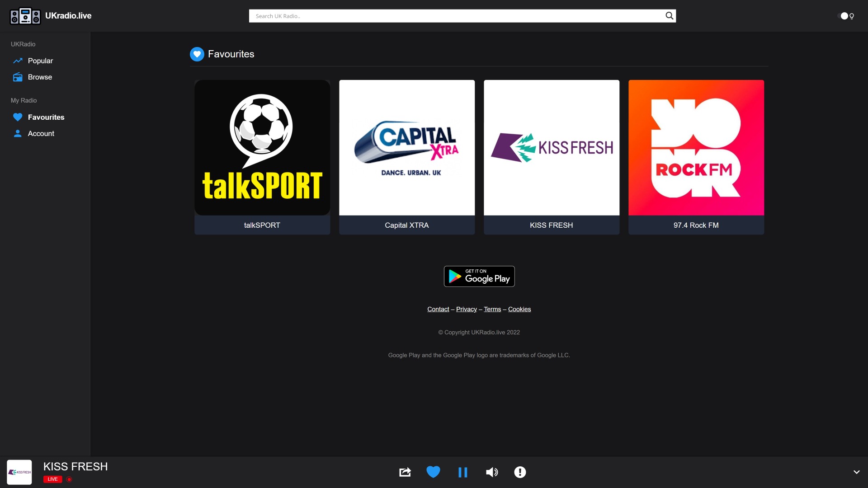Click the report problem icon
This screenshot has width=868, height=488.
point(520,472)
